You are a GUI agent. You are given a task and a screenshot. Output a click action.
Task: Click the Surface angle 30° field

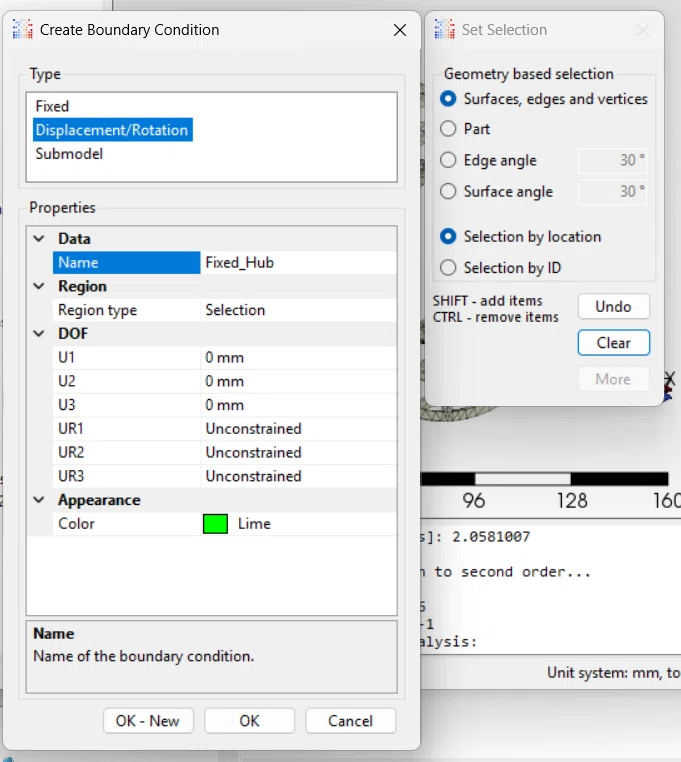(x=613, y=191)
